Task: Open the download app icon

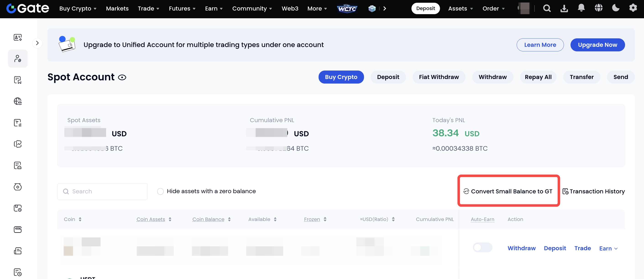Action: (564, 8)
